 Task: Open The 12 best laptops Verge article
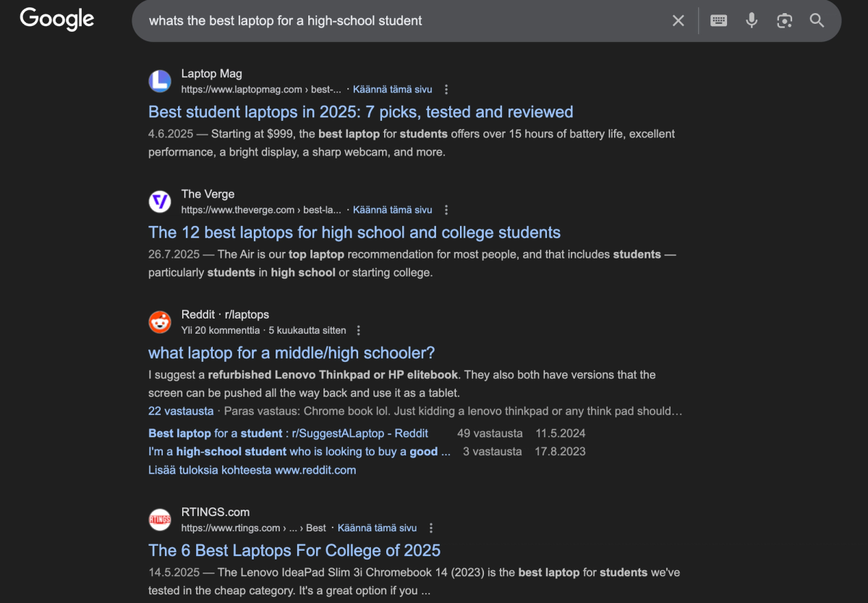354,232
